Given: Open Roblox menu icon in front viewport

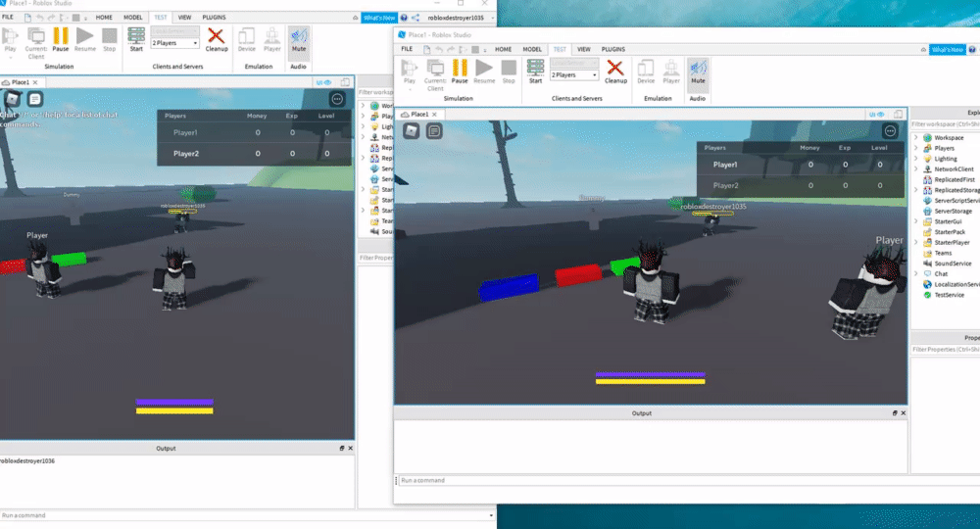Looking at the screenshot, I should click(x=412, y=130).
